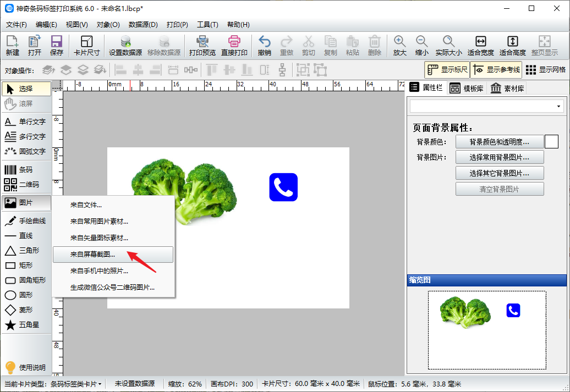Pick the 单行文字 single-line text tool
Viewport: 570px width, 392px height.
coord(26,122)
